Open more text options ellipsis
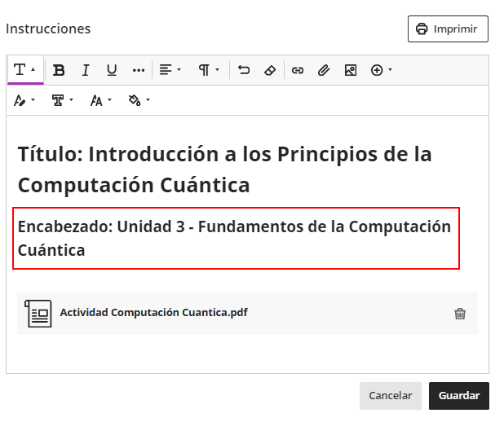Screen dimensions: 504x422 point(138,70)
